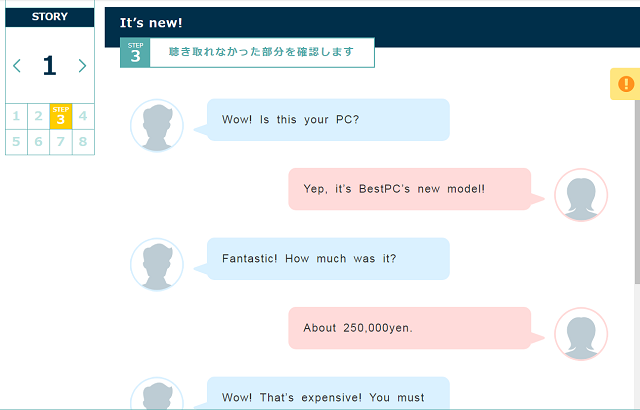Click the "Wow! That's expensive! You must" bubble
The height and width of the screenshot is (410, 640).
tap(328, 393)
